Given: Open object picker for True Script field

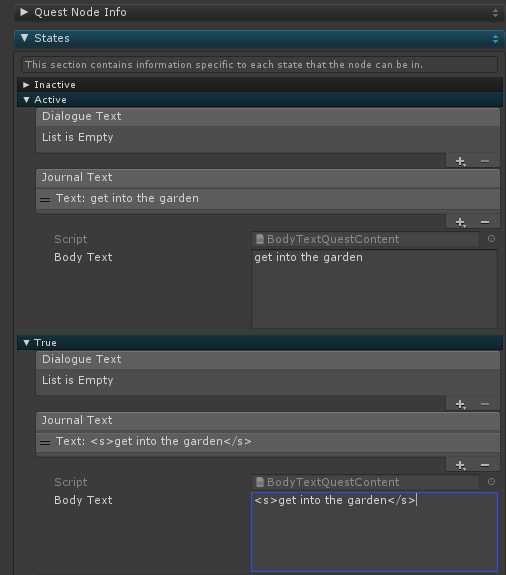Looking at the screenshot, I should tap(491, 481).
